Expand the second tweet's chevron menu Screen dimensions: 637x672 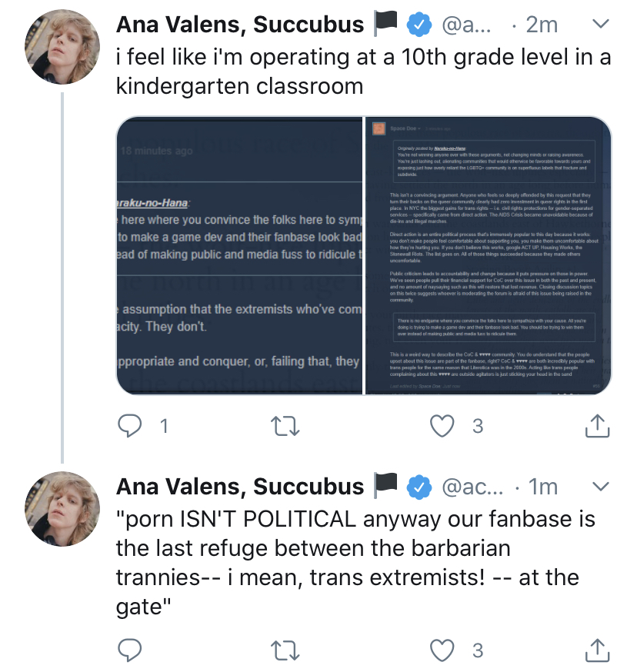[x=601, y=486]
